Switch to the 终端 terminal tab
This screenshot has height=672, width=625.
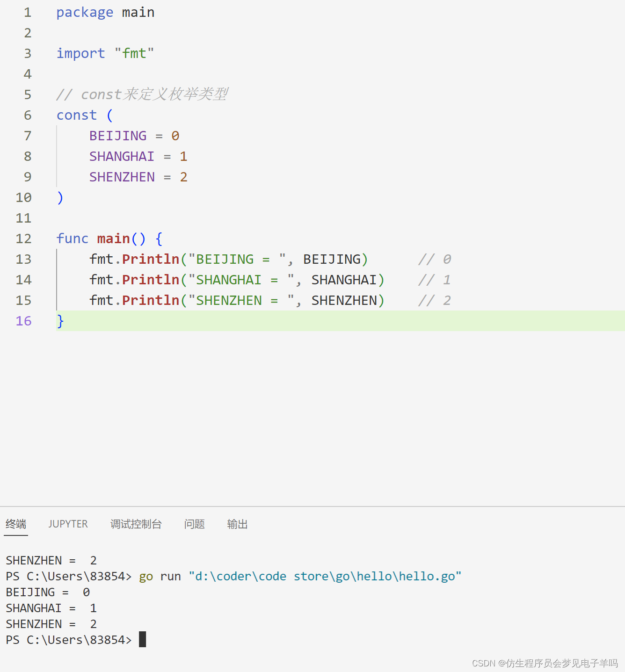click(16, 524)
